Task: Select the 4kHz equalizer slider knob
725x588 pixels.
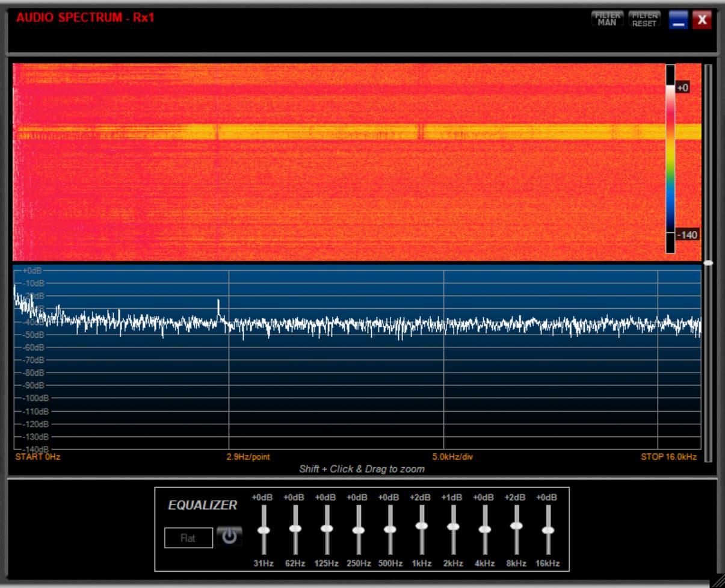Action: point(484,530)
